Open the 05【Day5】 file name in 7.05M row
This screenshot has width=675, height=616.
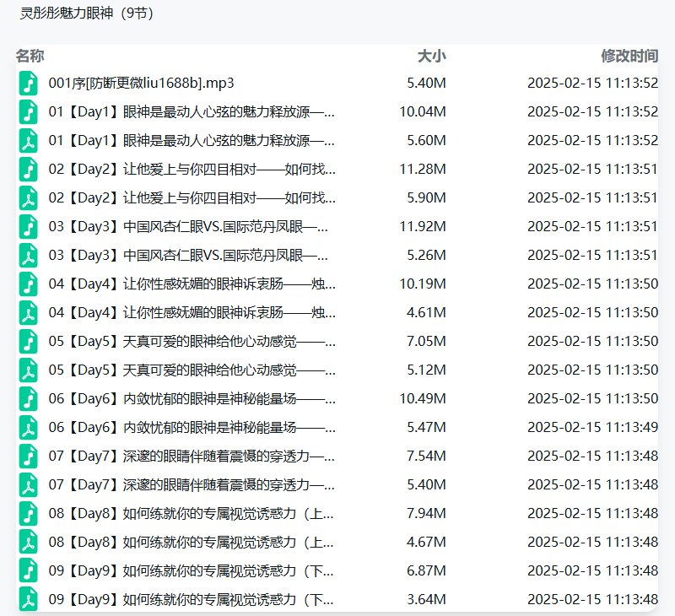click(192, 342)
